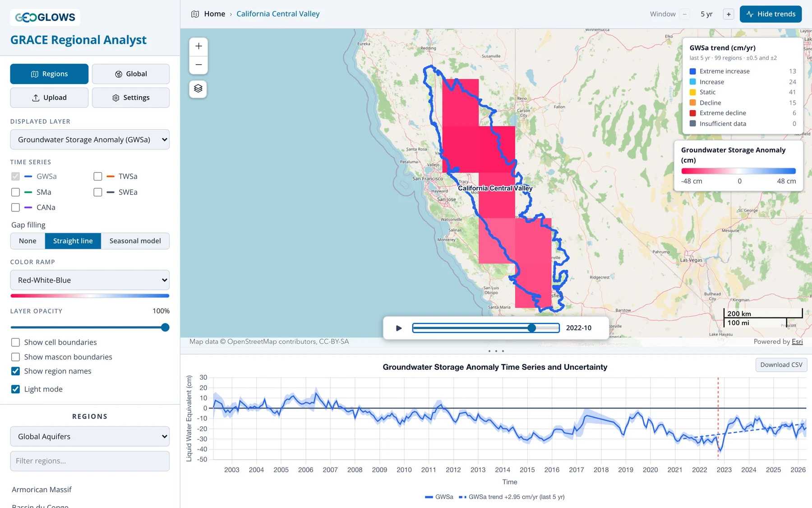
Task: Click the GEOGLOWS logo
Action: [x=45, y=18]
